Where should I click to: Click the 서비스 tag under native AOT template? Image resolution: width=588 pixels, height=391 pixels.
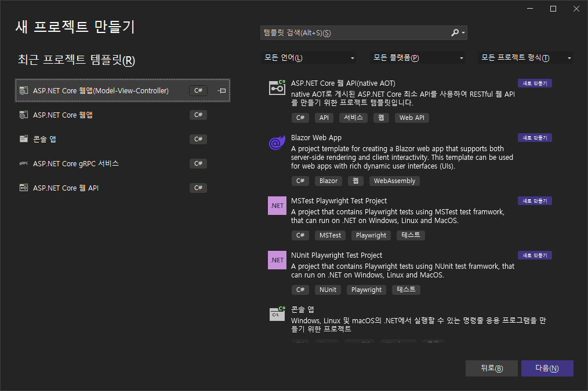(353, 118)
